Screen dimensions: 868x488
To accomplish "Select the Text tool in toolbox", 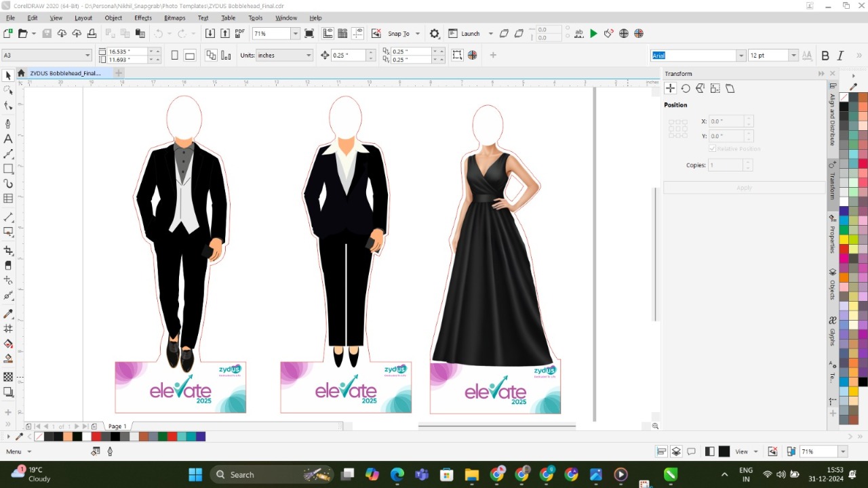I will [8, 139].
